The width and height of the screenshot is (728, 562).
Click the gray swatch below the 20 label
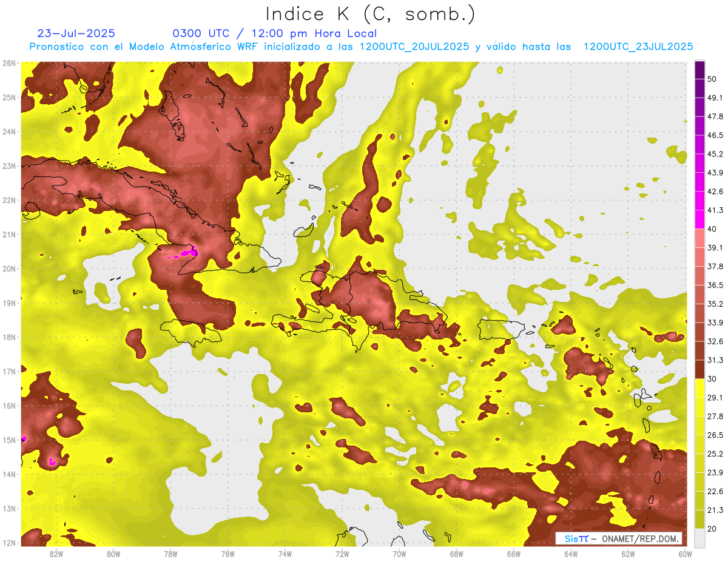click(x=699, y=538)
